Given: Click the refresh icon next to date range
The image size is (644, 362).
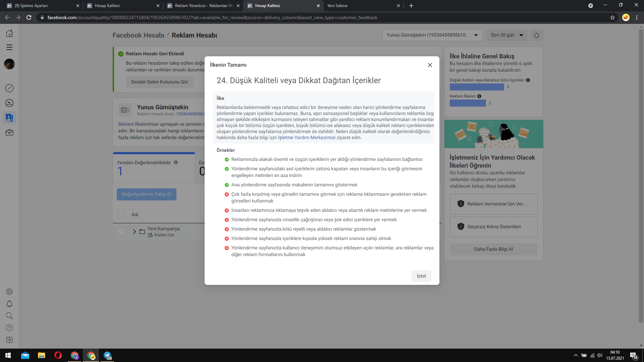Looking at the screenshot, I should point(537,35).
